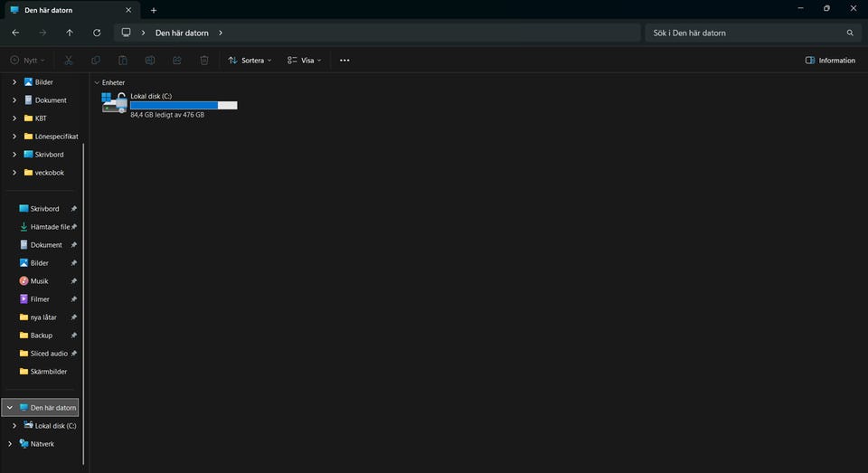This screenshot has height=473, width=868.
Task: Open the See more three-dots menu
Action: coord(344,61)
